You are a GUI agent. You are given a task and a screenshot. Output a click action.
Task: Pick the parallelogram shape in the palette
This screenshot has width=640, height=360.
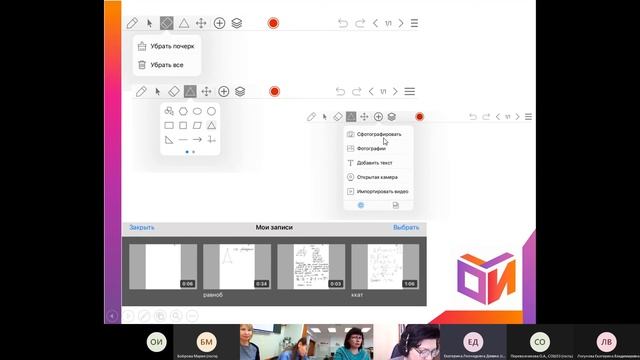pos(197,125)
